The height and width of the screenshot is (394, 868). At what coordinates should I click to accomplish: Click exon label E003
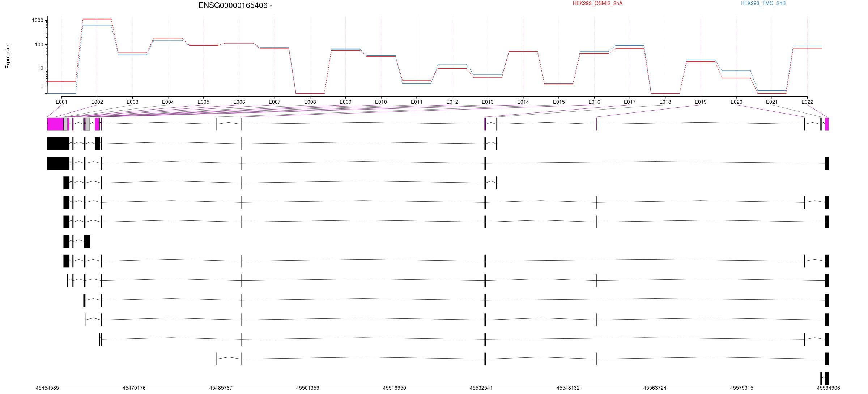coord(132,102)
